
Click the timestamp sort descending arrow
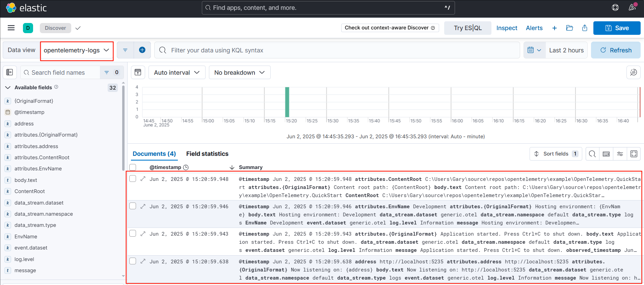[x=232, y=167]
